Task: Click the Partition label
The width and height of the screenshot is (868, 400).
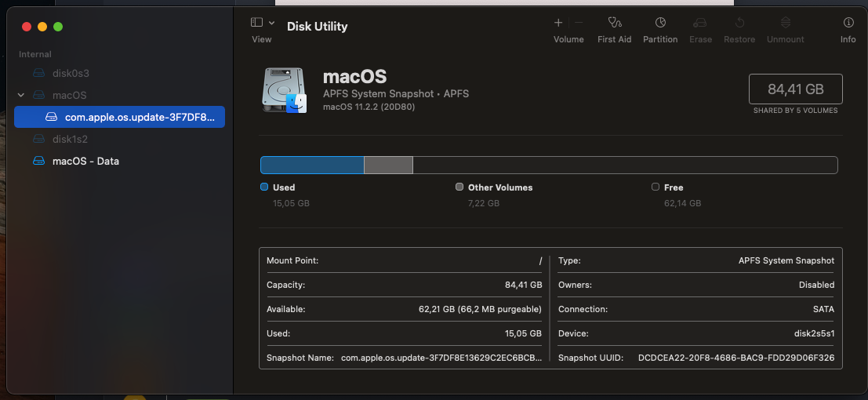Action: click(660, 39)
